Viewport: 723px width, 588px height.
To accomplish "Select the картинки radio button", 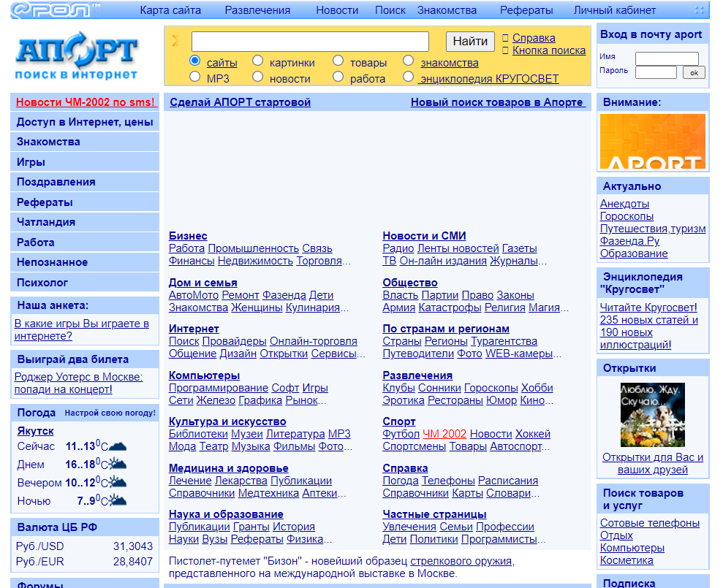I will pyautogui.click(x=258, y=61).
